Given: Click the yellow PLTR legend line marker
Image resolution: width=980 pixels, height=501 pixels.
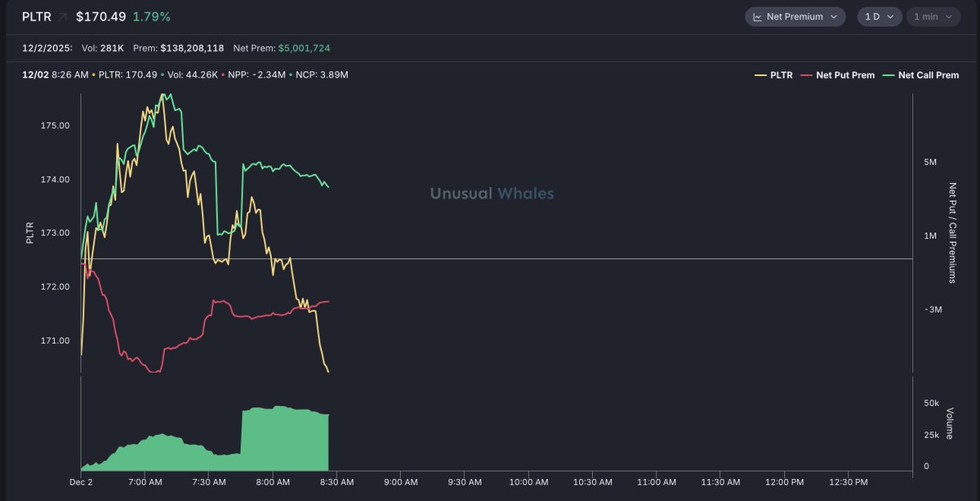Looking at the screenshot, I should click(x=760, y=75).
